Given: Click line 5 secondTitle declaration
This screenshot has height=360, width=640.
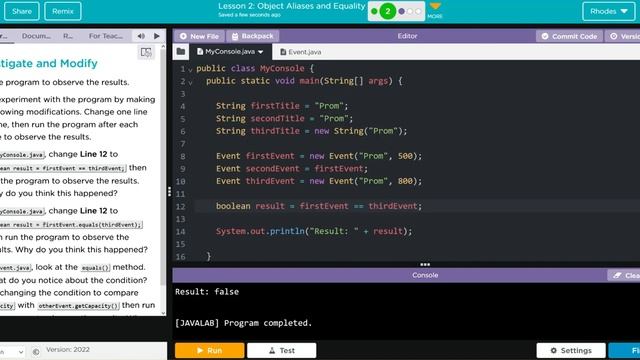Looking at the screenshot, I should (x=284, y=119).
